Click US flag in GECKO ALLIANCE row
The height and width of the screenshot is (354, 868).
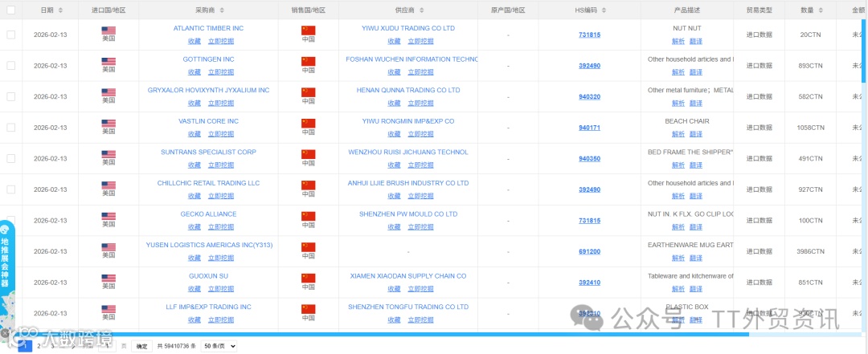point(108,216)
